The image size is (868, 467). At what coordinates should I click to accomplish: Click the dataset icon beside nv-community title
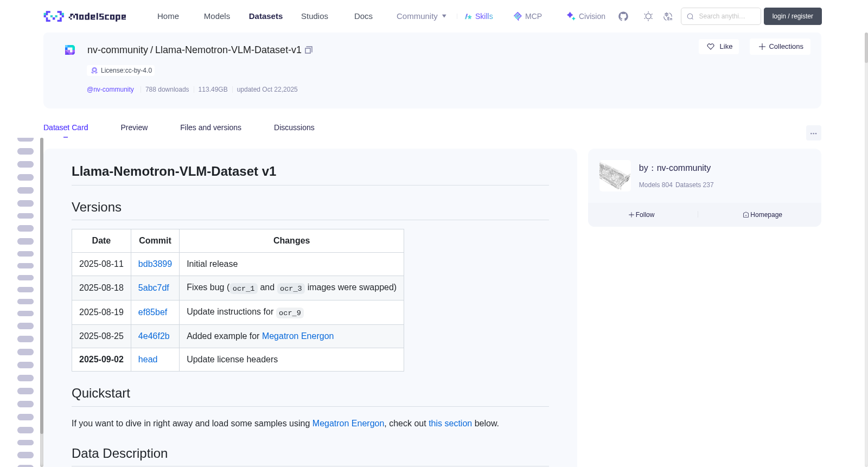point(70,50)
